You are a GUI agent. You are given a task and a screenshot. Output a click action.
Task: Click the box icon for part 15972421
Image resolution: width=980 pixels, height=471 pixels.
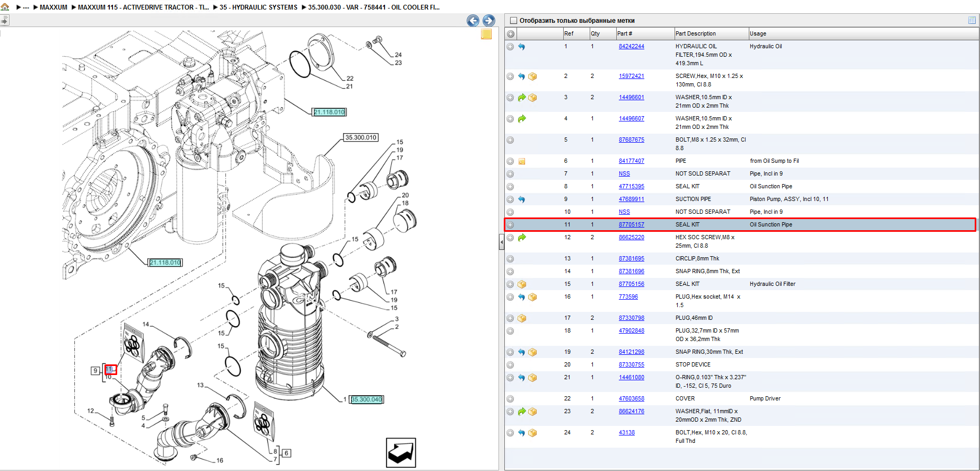pyautogui.click(x=532, y=76)
